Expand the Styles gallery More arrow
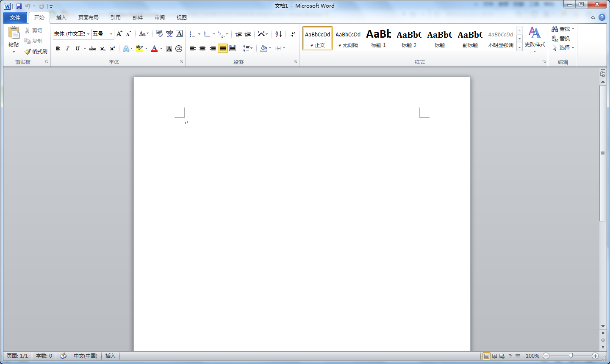This screenshot has width=610, height=364. click(x=520, y=47)
